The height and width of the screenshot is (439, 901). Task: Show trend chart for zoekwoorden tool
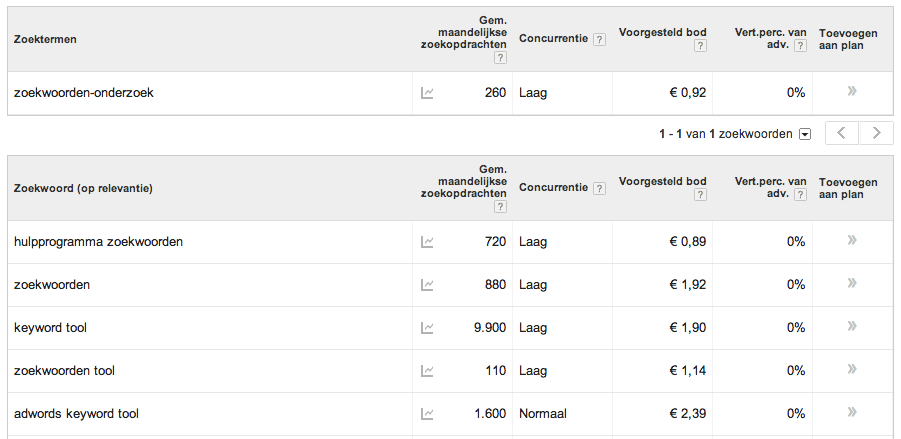[427, 370]
